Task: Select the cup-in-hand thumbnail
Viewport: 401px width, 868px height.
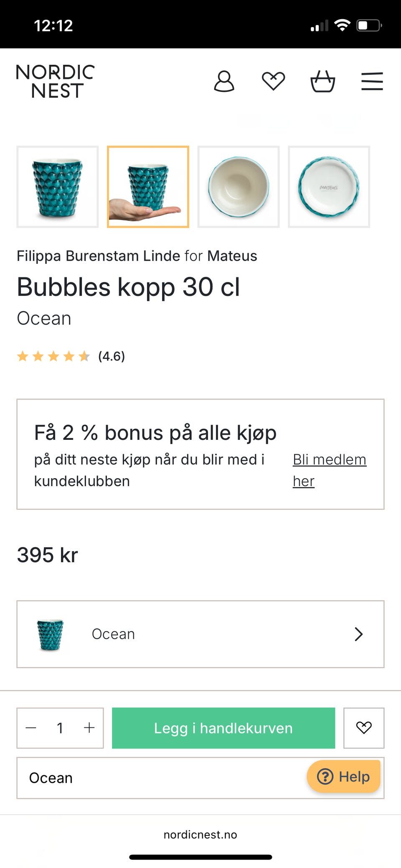Action: click(148, 187)
